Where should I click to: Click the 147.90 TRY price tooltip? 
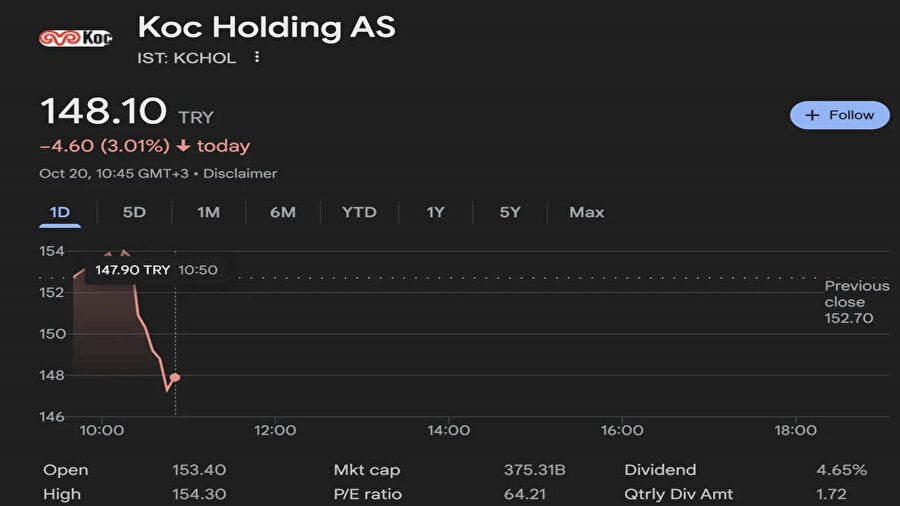coord(133,270)
